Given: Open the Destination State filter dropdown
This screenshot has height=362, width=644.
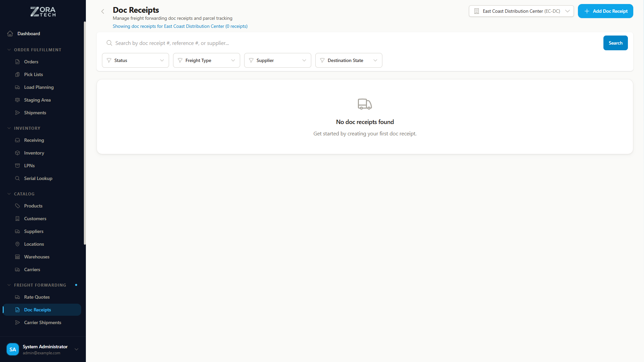Looking at the screenshot, I should click(x=348, y=60).
